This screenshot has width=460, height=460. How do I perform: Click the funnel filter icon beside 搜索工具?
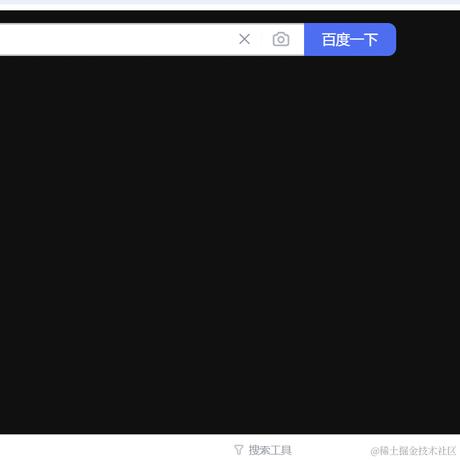(238, 450)
